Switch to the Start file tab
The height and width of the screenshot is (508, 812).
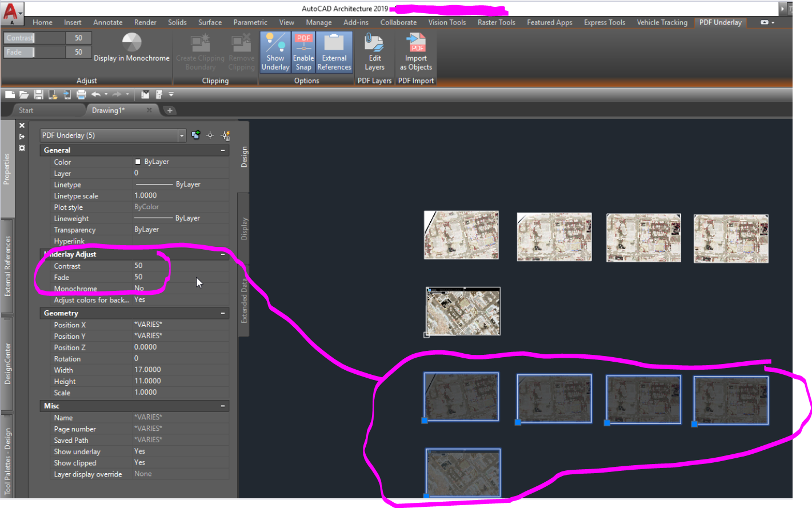tap(26, 110)
